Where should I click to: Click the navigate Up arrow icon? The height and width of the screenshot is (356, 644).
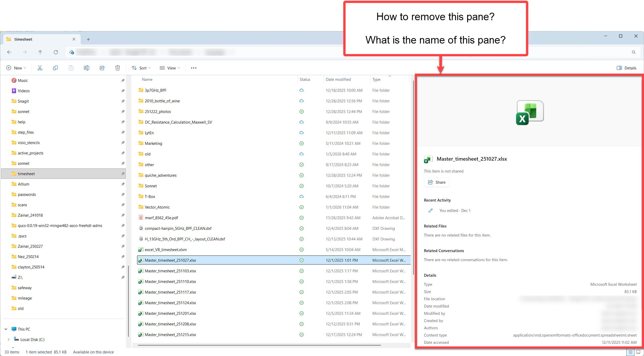tap(40, 52)
